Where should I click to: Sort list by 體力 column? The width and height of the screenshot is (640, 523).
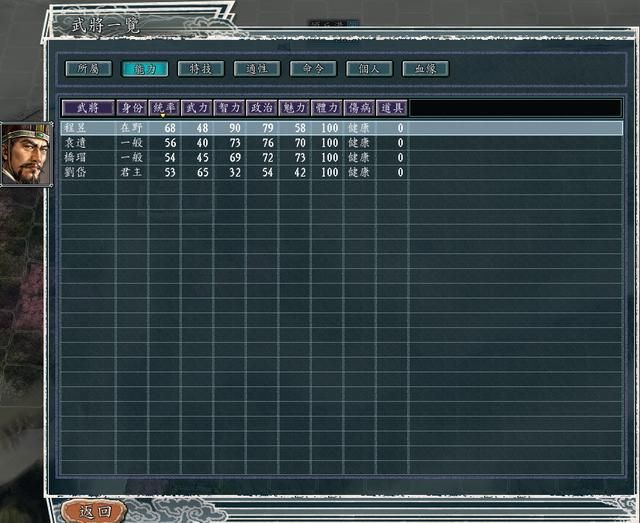(x=327, y=108)
